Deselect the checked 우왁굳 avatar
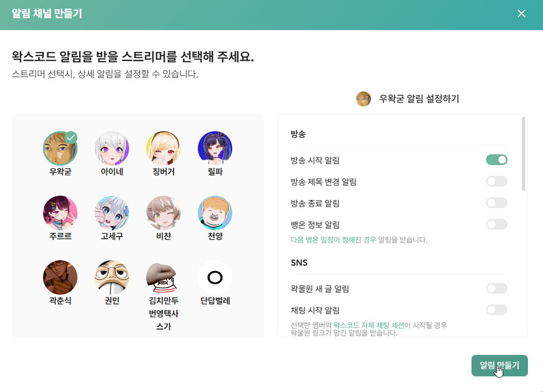This screenshot has width=543, height=392. (x=60, y=148)
